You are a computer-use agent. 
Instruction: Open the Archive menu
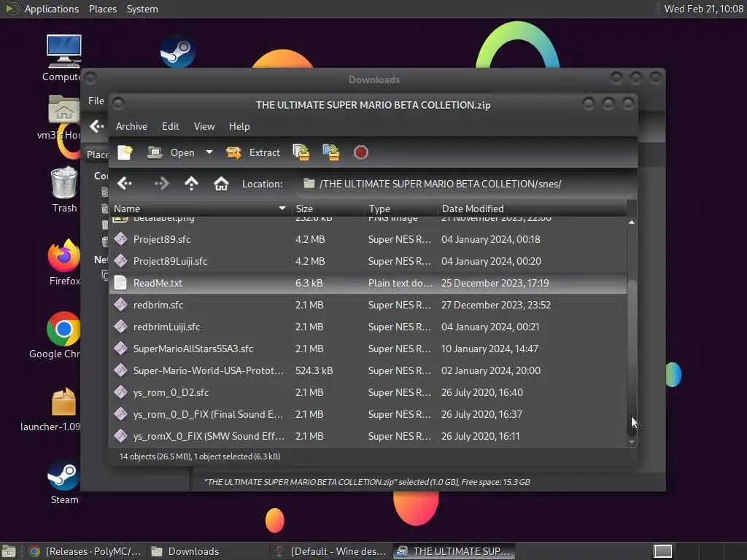[x=131, y=126]
